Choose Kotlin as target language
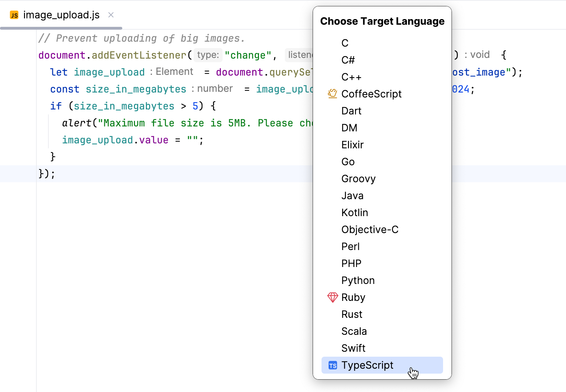The width and height of the screenshot is (566, 392). (x=382, y=213)
